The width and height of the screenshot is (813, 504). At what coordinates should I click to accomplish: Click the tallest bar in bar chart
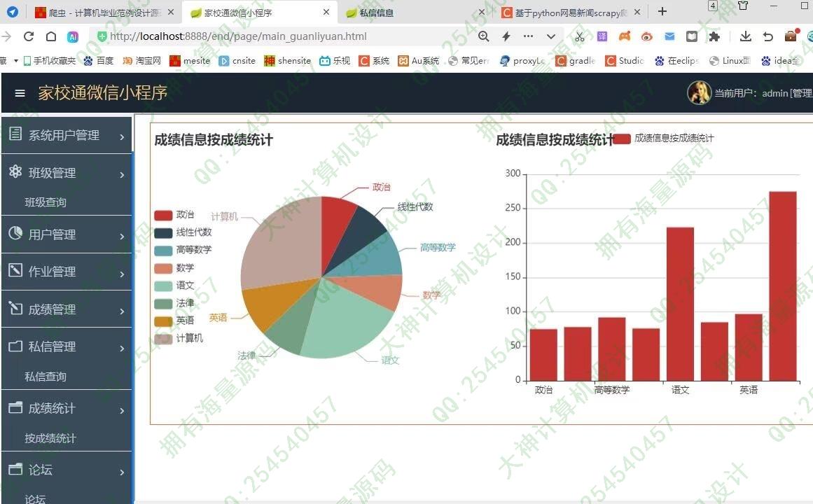pos(782,286)
